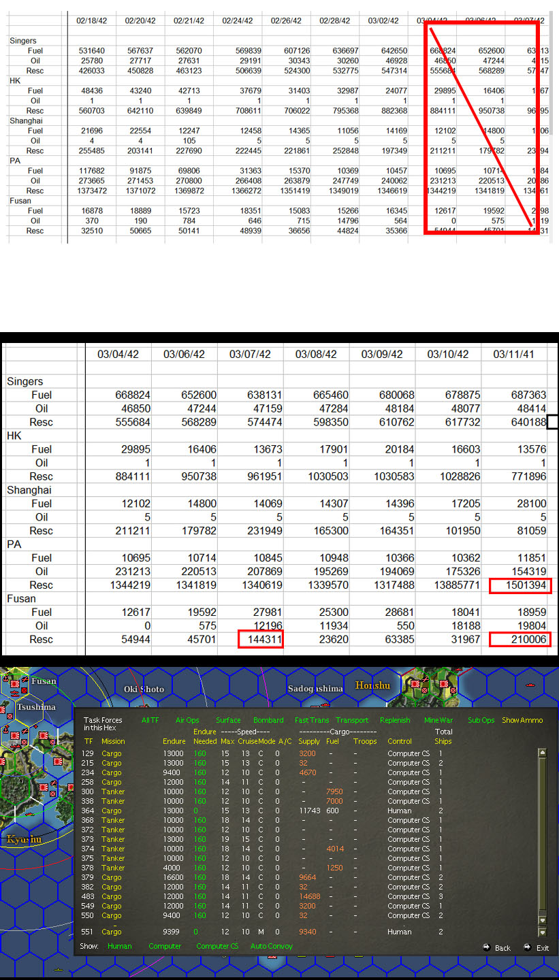
Task: Toggle Show Ammo view
Action: click(x=522, y=720)
